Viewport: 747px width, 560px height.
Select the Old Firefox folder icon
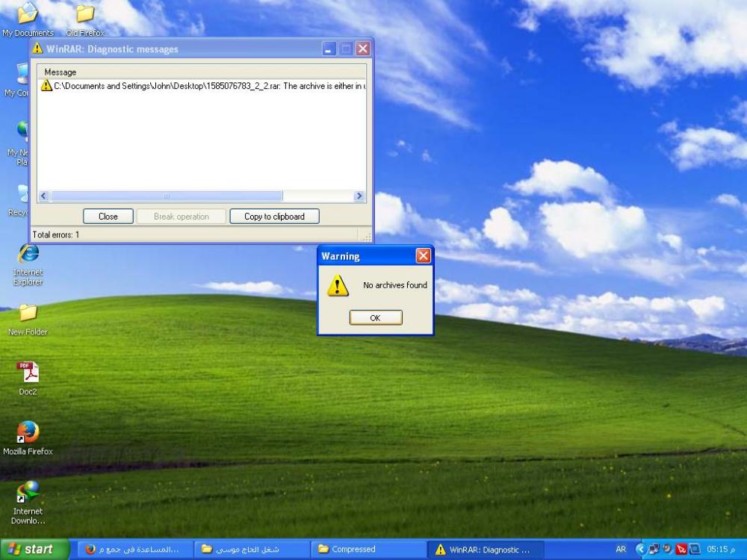coord(85,19)
